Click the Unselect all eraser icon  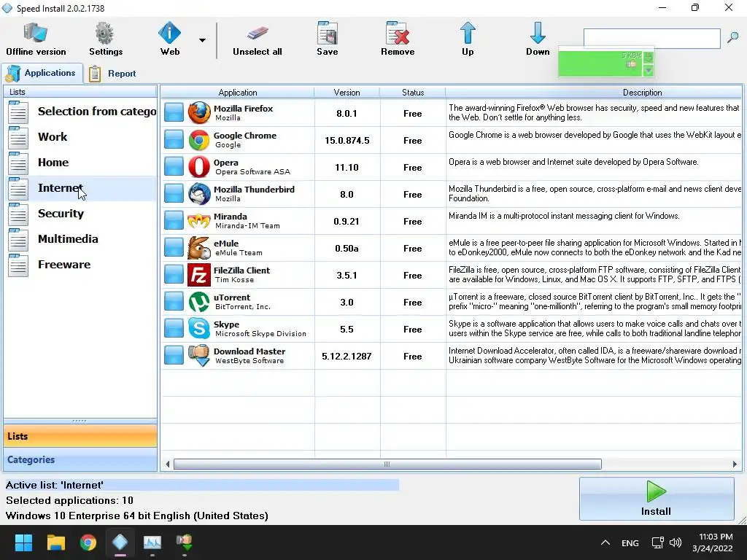point(258,34)
